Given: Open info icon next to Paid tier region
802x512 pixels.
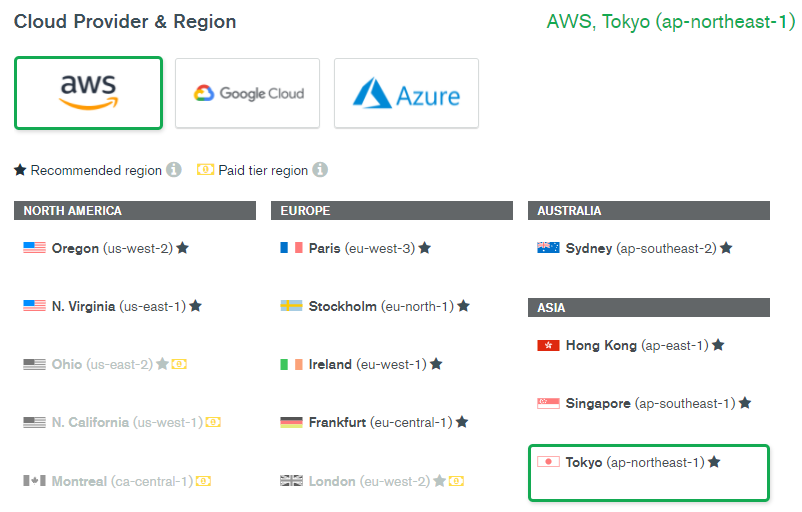Looking at the screenshot, I should (320, 170).
